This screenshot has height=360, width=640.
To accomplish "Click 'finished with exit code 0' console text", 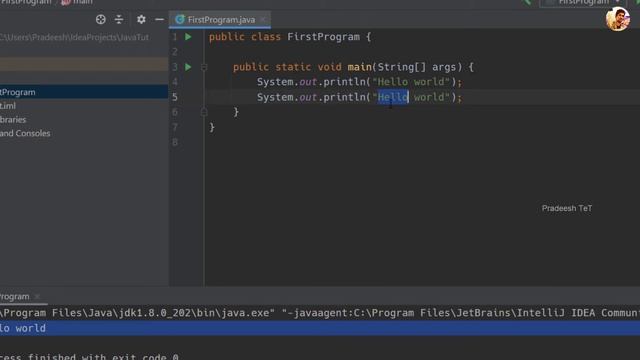I will tap(103, 357).
